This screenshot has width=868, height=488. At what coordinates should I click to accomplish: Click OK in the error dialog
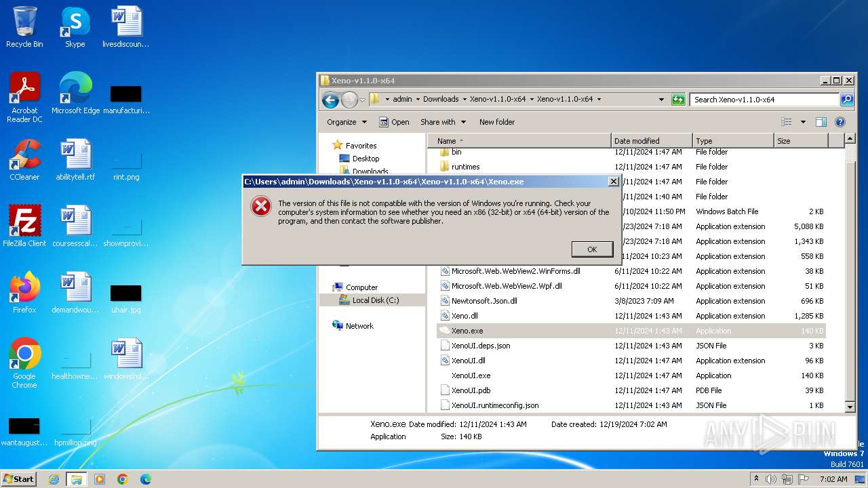click(x=592, y=249)
